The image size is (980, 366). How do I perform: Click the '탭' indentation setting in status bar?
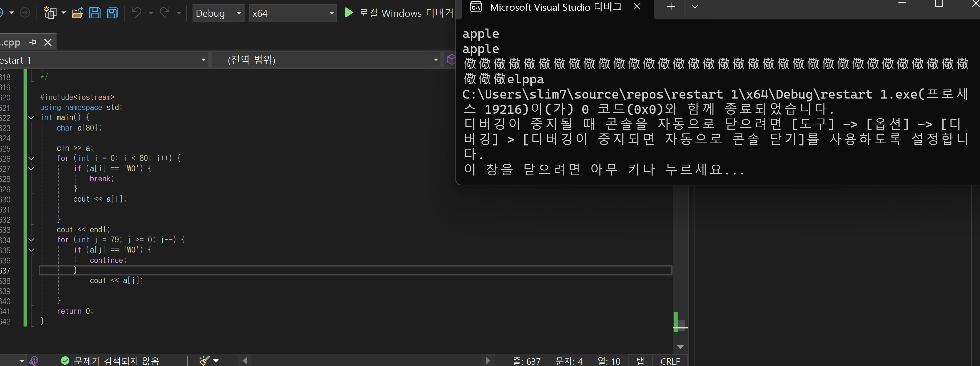640,361
